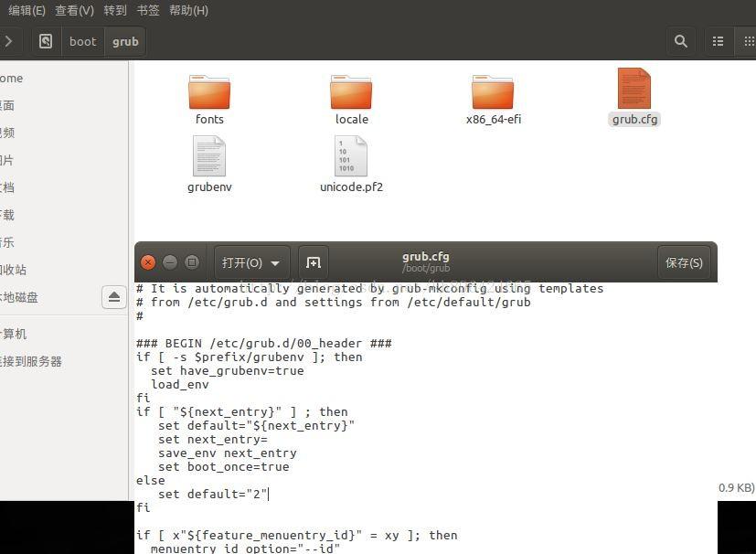Viewport: 756px width, 554px height.
Task: Toggle list view mode
Action: pos(718,41)
